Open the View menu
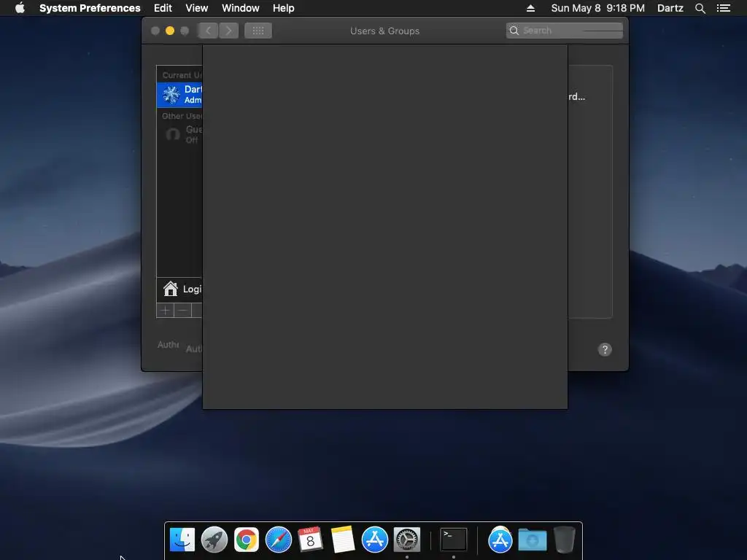Screen dimensions: 747x560 [196, 8]
